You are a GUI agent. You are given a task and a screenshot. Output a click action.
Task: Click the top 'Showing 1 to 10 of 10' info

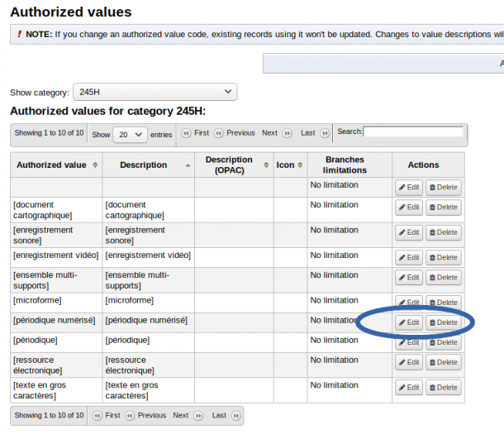[x=49, y=133]
